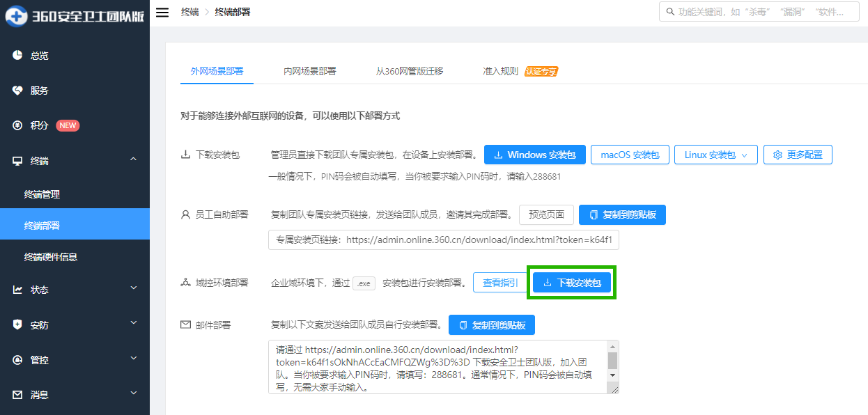Select 终端部署 in sidebar
Image resolution: width=868 pixels, height=415 pixels.
coord(75,226)
